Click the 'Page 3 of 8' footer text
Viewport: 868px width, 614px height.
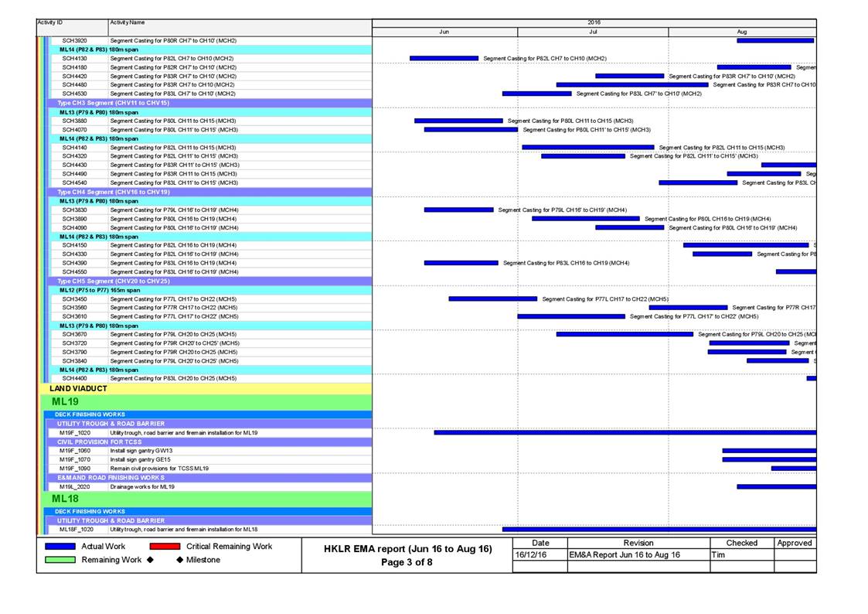coord(407,562)
